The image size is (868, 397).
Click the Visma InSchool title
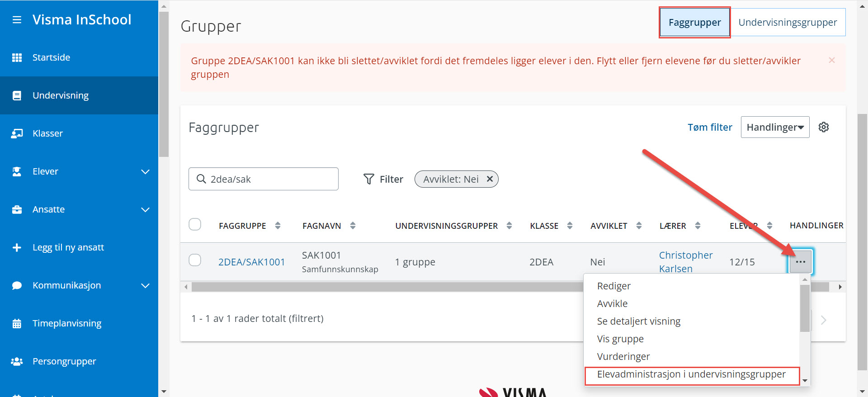coord(82,19)
